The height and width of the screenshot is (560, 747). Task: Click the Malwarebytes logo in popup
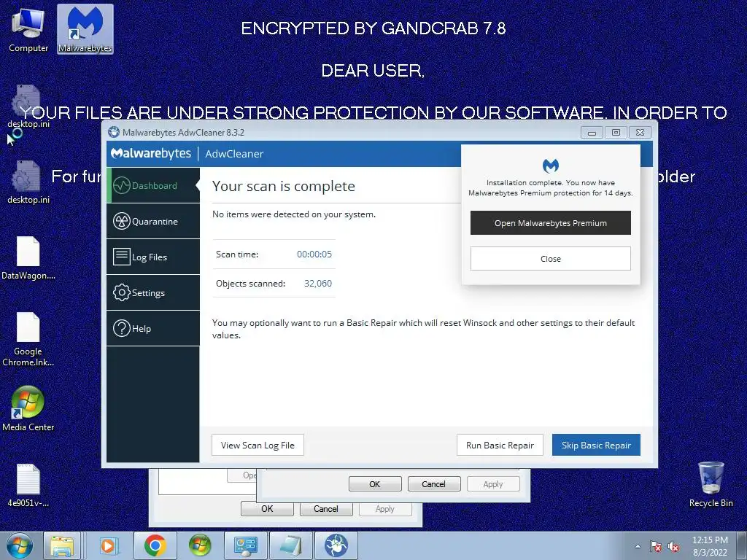pos(551,166)
